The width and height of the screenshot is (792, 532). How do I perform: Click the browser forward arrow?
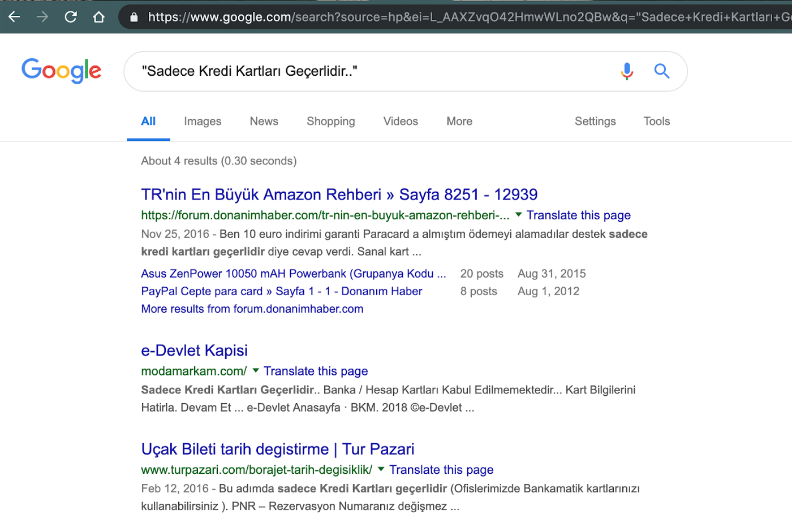[42, 17]
